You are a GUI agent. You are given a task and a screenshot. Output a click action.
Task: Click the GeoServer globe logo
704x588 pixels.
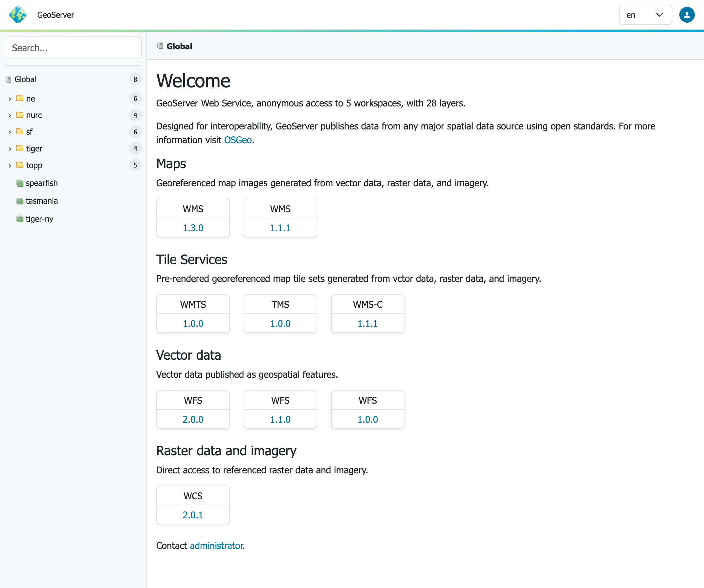click(18, 15)
